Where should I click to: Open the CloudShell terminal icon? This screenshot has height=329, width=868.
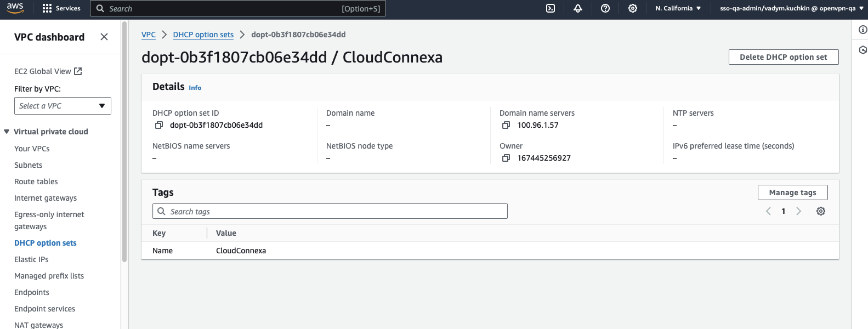(x=551, y=8)
